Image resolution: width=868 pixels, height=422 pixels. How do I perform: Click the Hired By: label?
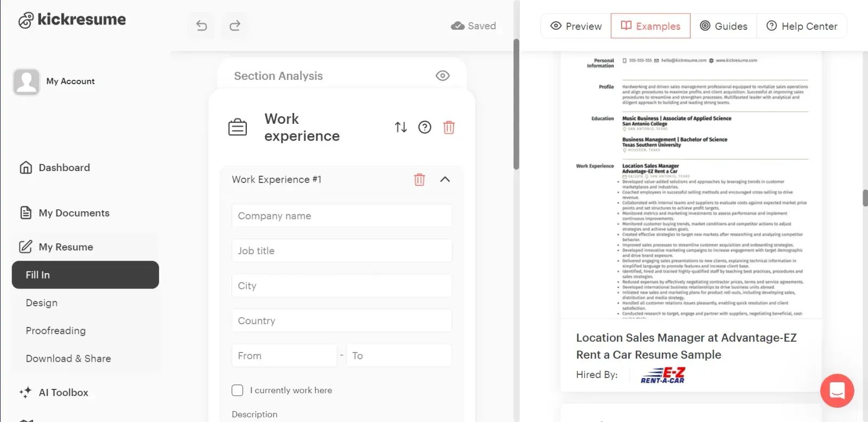[597, 374]
